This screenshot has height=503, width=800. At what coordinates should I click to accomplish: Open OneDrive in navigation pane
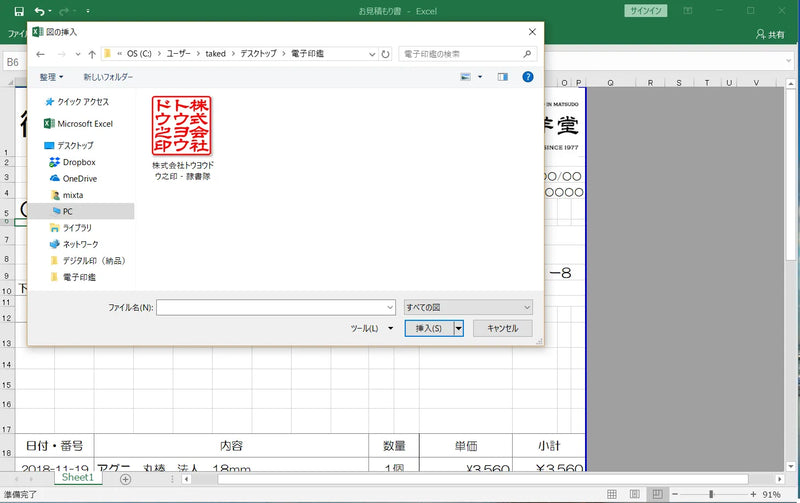click(x=73, y=179)
